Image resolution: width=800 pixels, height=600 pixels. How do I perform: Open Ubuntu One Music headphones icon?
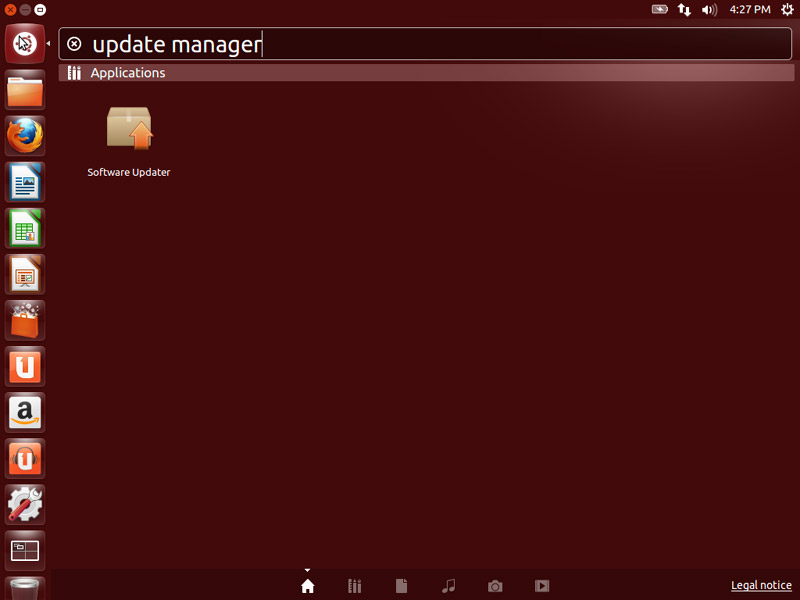pos(24,459)
